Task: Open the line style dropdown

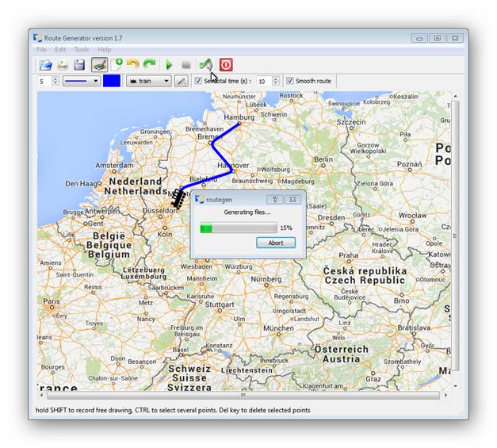Action: pyautogui.click(x=82, y=81)
